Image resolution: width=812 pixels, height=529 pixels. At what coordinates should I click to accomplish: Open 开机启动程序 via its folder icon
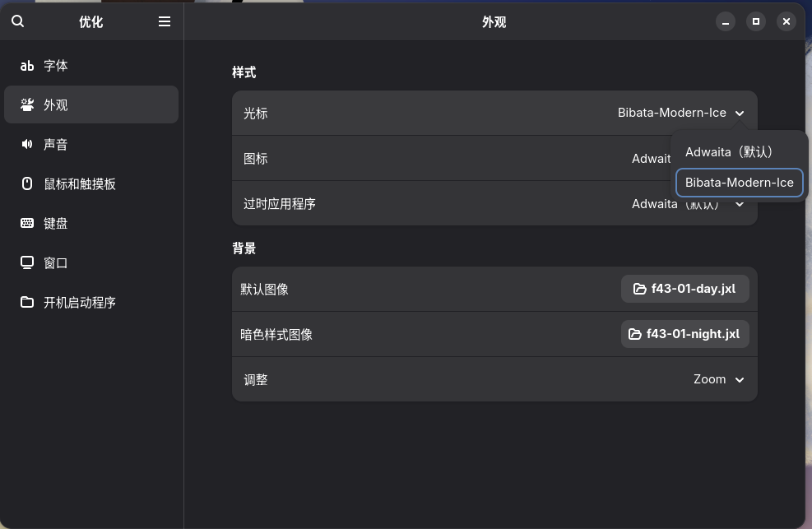(26, 302)
